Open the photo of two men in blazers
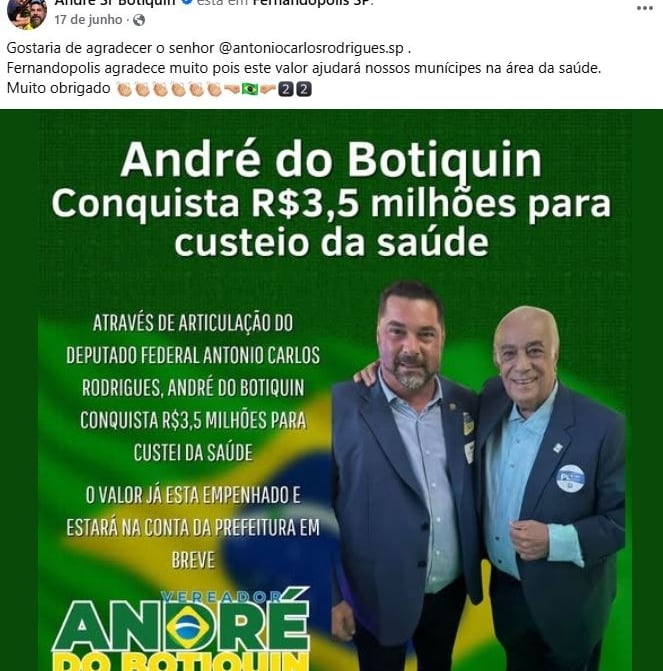Image resolution: width=663 pixels, height=671 pixels. coord(477,475)
